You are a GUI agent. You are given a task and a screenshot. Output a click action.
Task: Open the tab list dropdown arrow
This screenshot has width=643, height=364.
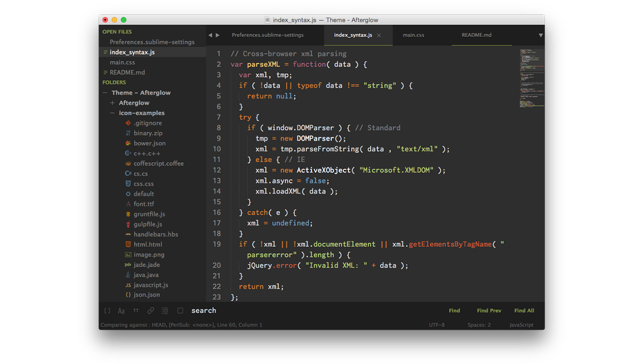tap(541, 35)
